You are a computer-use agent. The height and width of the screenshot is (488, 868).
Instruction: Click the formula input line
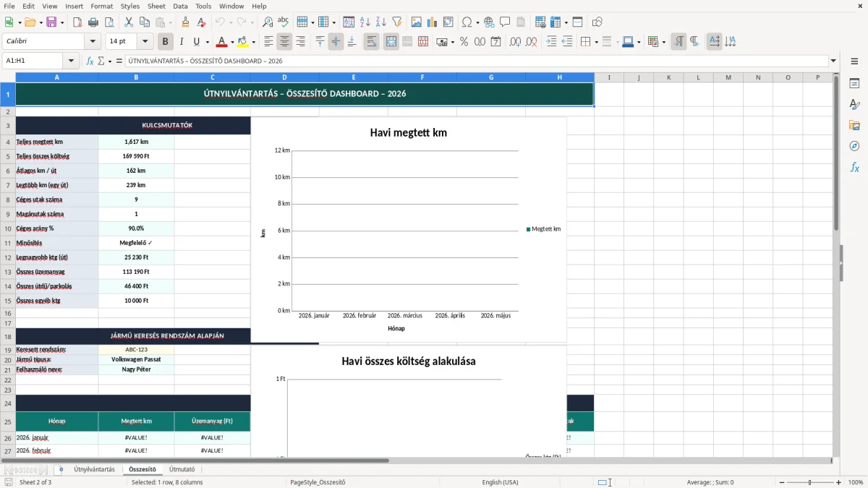pyautogui.click(x=476, y=61)
